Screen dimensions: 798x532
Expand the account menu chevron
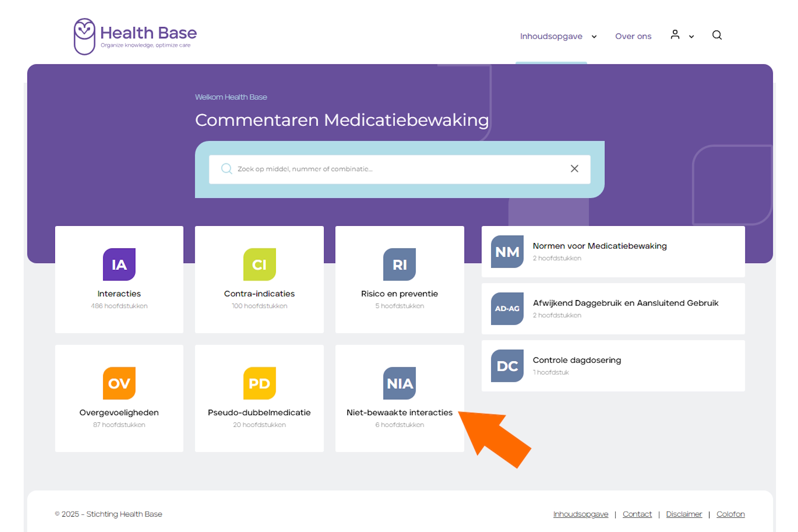(691, 37)
